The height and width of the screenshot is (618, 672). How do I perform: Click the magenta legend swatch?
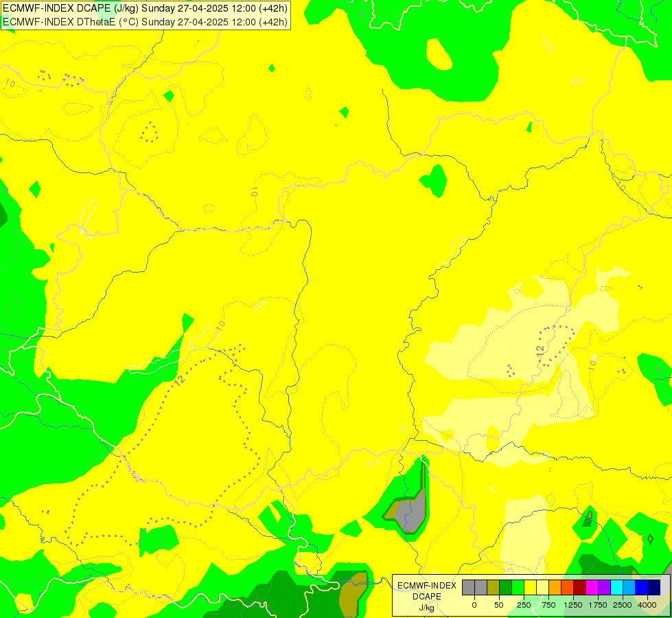pos(592,588)
